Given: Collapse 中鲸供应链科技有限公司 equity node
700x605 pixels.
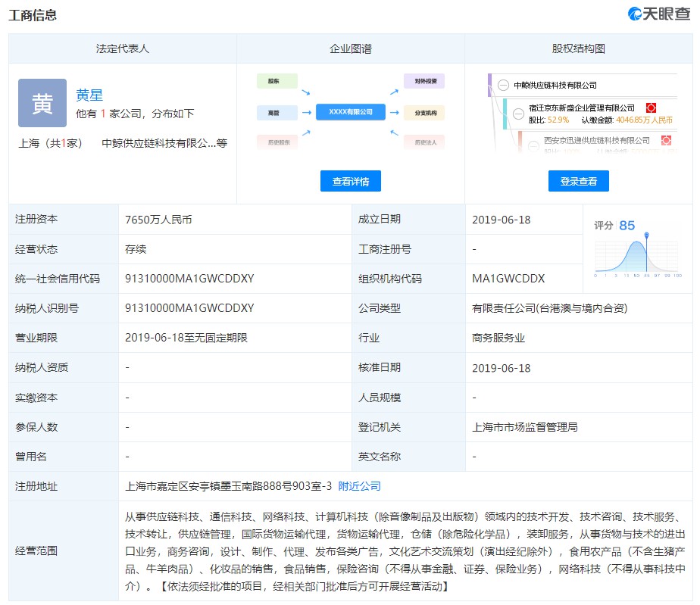Looking at the screenshot, I should click(503, 86).
